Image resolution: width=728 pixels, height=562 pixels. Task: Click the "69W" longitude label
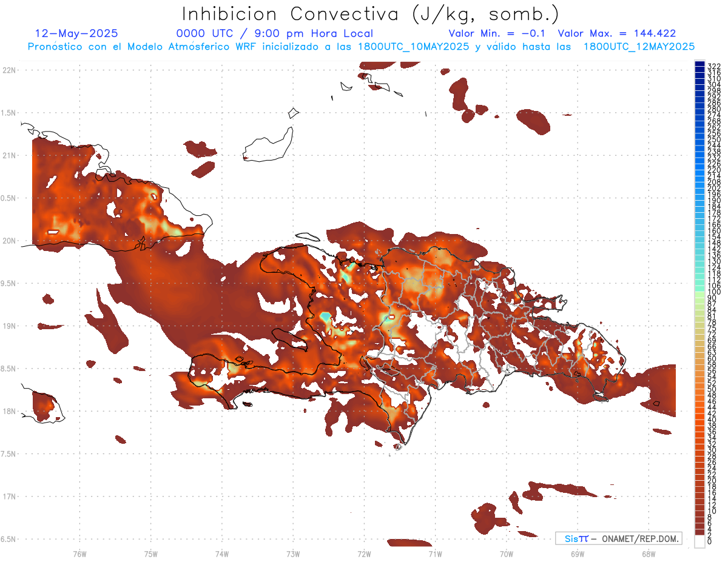[578, 553]
